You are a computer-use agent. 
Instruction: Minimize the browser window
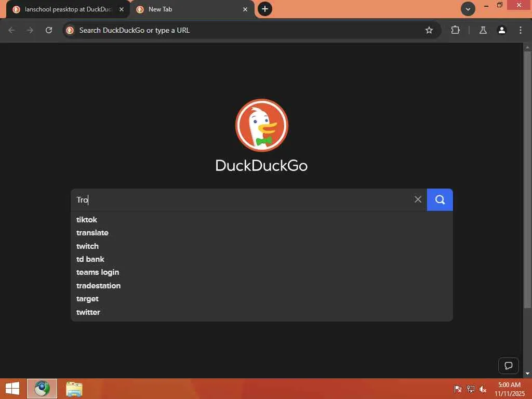(x=486, y=5)
